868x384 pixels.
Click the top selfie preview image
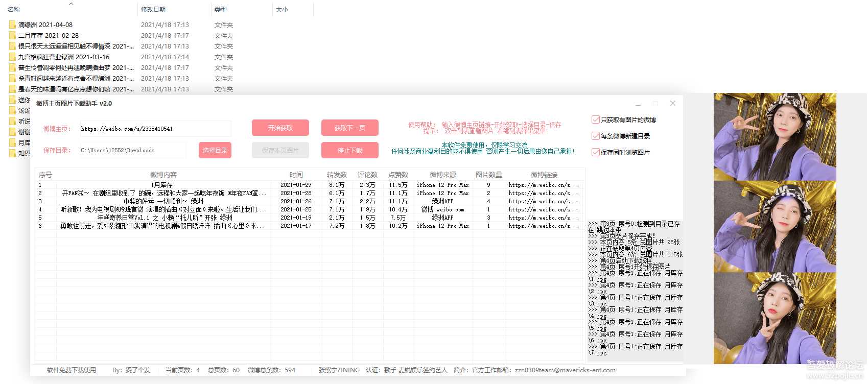point(775,137)
